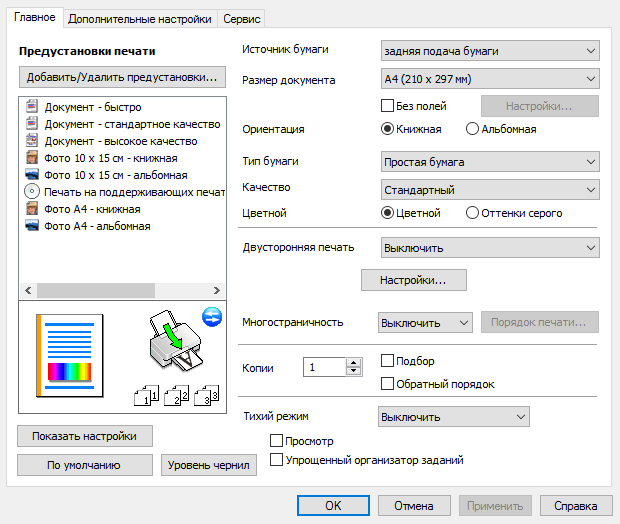The width and height of the screenshot is (620, 524).
Task: Check the 'Обратный порядок' checkbox
Action: (x=388, y=384)
